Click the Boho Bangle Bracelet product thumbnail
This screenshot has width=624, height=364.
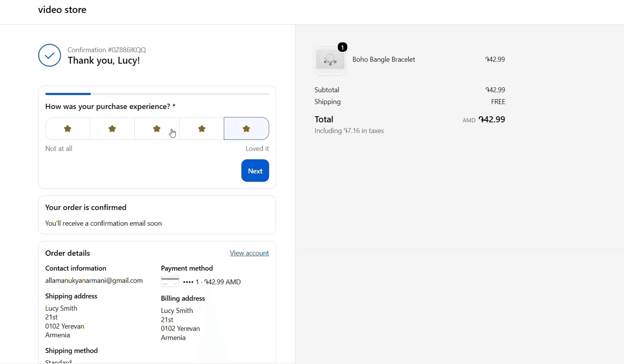click(x=330, y=59)
